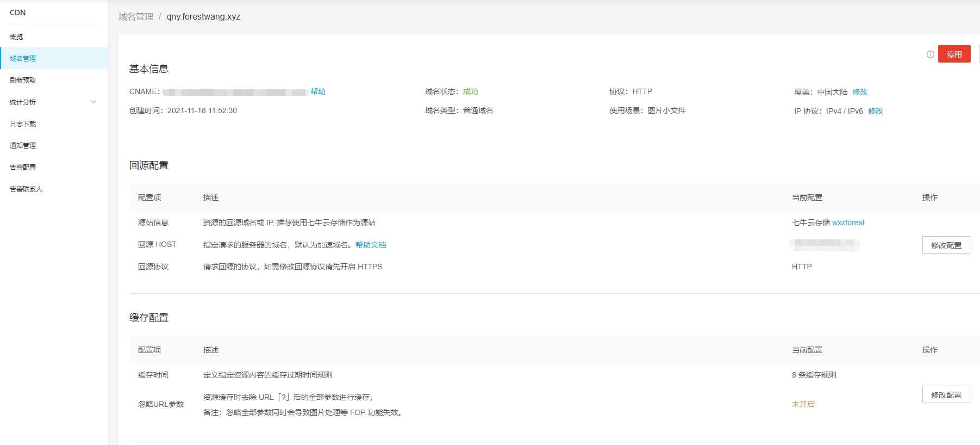Click the 未开启 status text

click(x=803, y=404)
